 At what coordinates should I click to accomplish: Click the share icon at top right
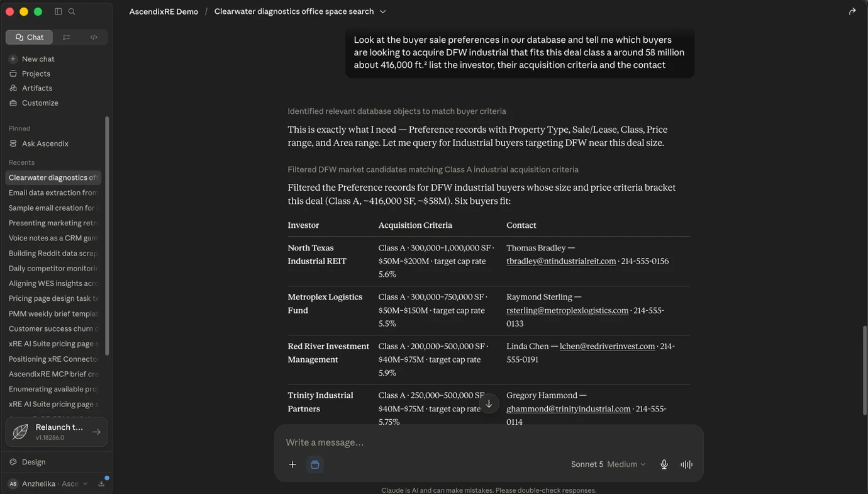[852, 11]
